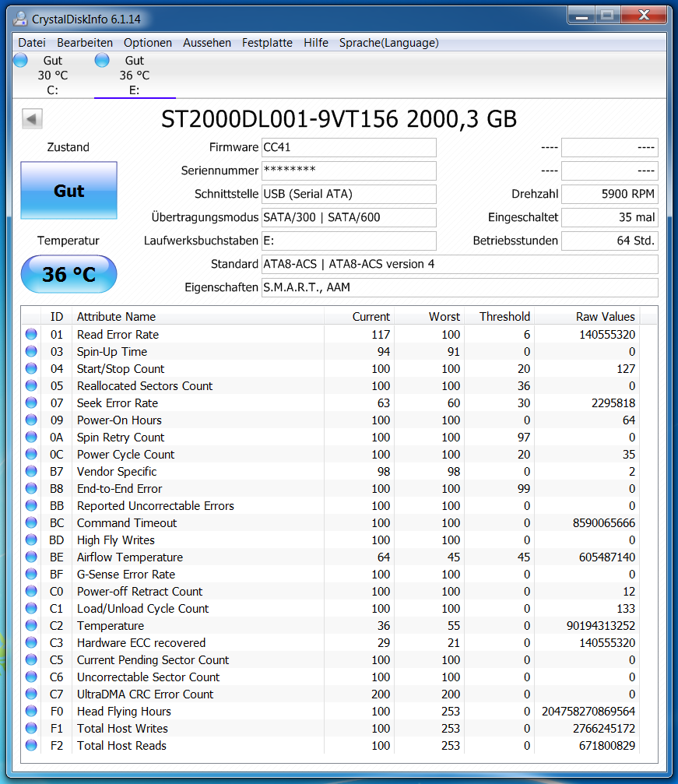The image size is (678, 784).
Task: Click the Drehzahl value 5900 RPM
Action: click(x=609, y=194)
